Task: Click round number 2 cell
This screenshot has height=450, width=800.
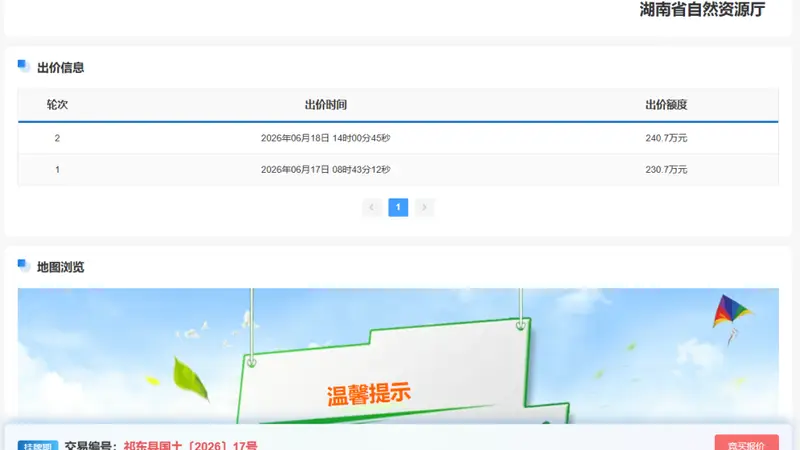Action: (57, 138)
